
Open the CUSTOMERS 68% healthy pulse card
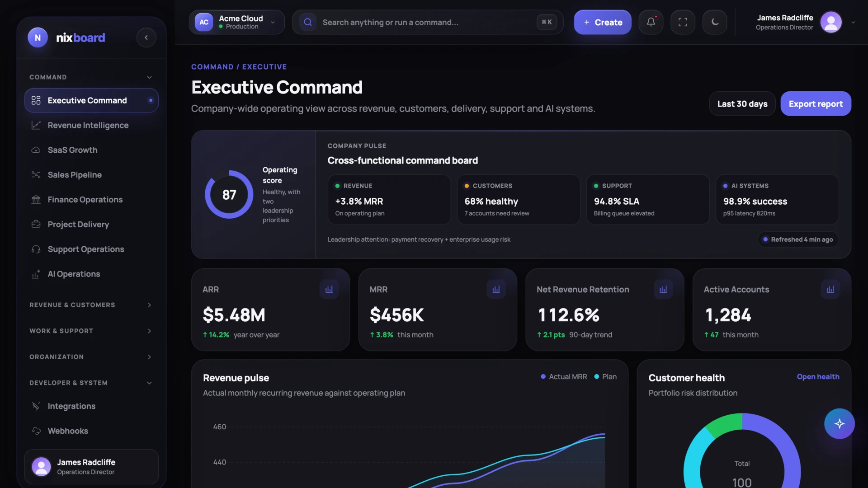(x=519, y=200)
